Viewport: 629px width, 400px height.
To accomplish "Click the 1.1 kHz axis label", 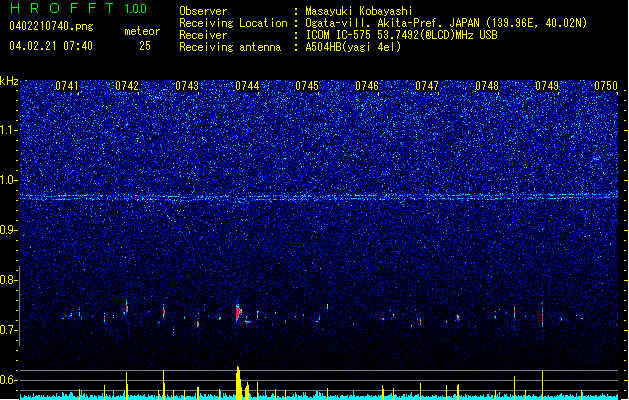I will [9, 130].
